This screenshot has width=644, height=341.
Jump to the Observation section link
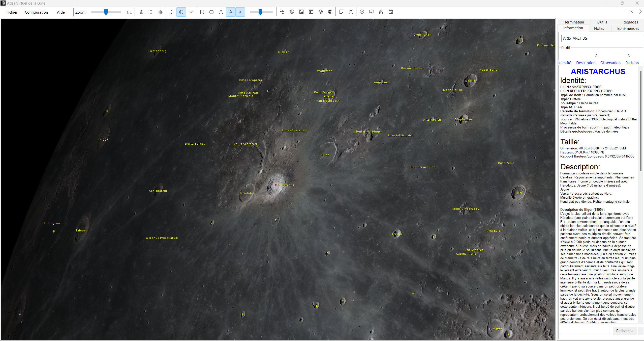tap(610, 63)
